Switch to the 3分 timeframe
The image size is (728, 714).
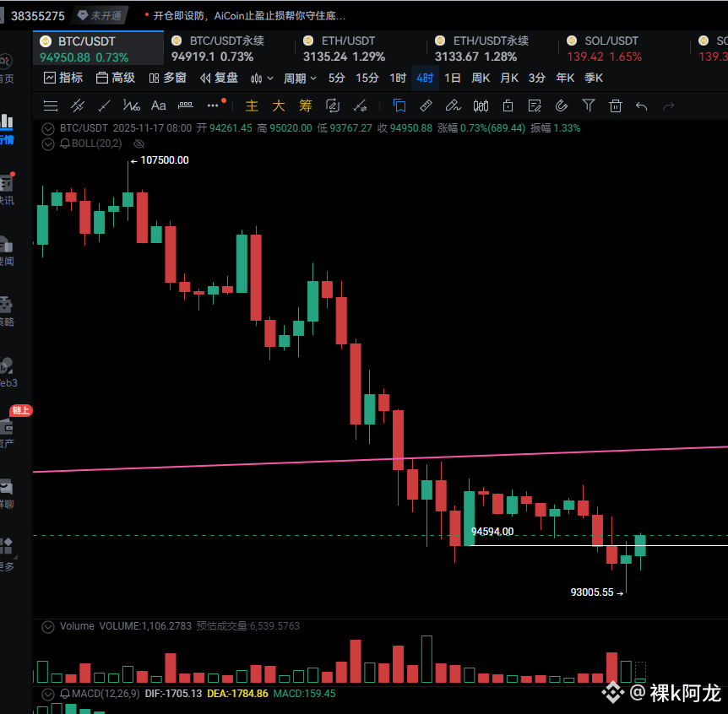(x=537, y=78)
